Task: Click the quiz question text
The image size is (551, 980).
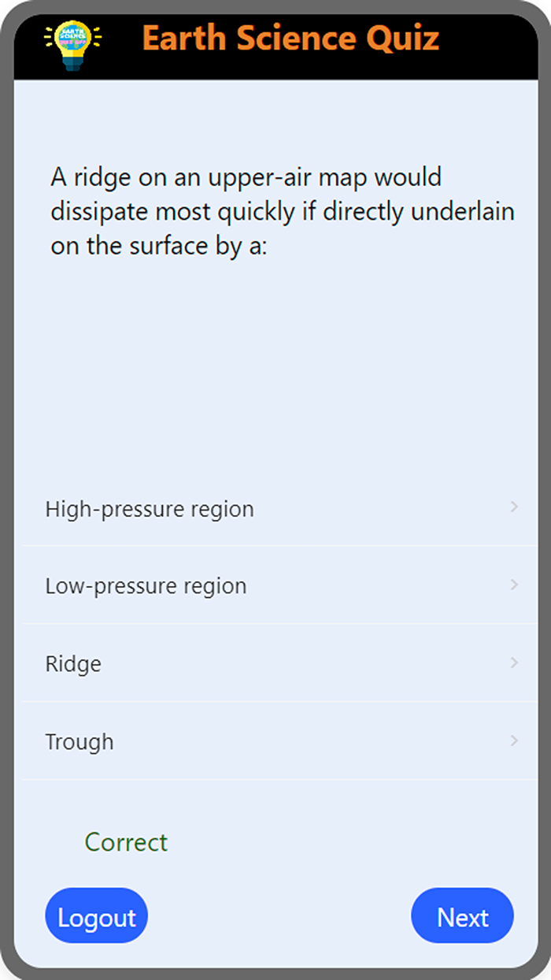Action: click(282, 210)
